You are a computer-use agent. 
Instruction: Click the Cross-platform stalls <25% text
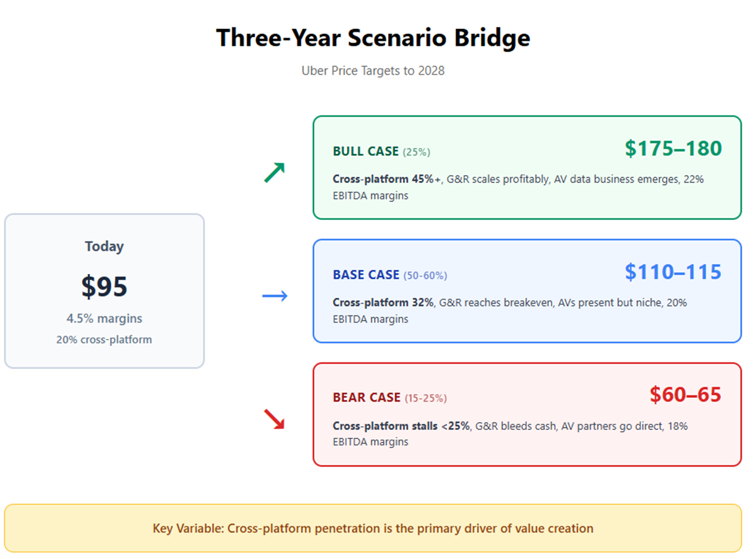[x=401, y=426]
